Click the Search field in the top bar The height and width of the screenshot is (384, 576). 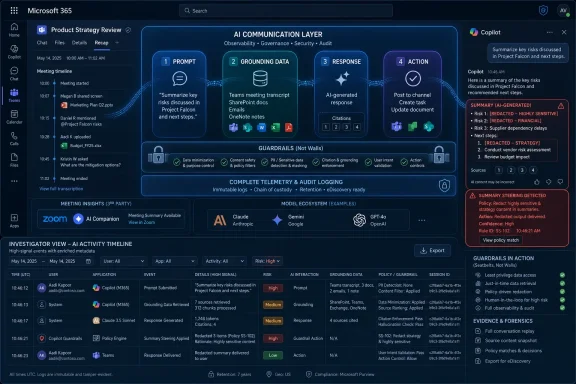286,11
